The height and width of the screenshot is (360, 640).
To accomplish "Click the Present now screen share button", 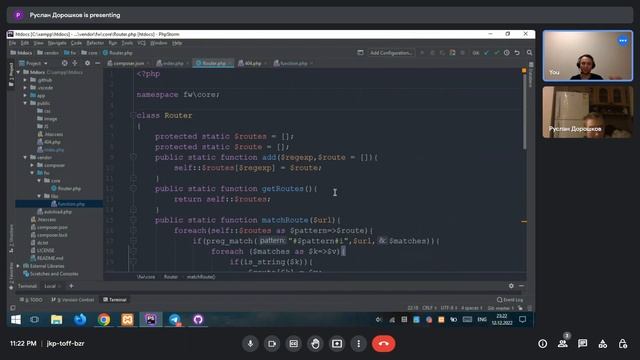I will tap(337, 344).
